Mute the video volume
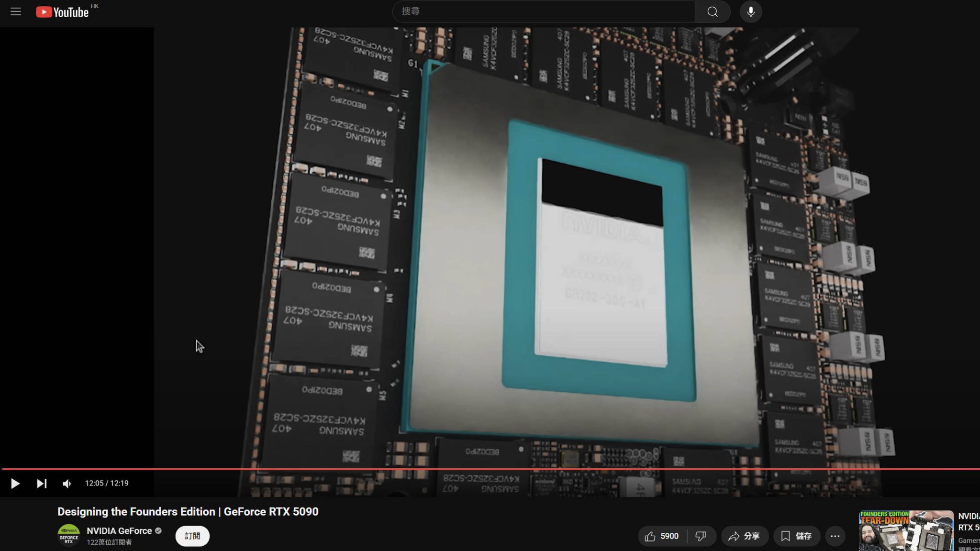 point(67,484)
